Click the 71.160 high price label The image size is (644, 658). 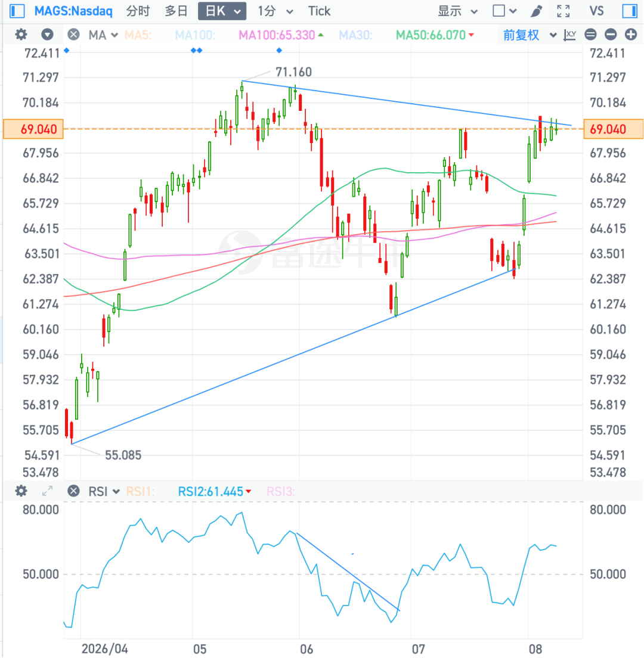coord(293,72)
